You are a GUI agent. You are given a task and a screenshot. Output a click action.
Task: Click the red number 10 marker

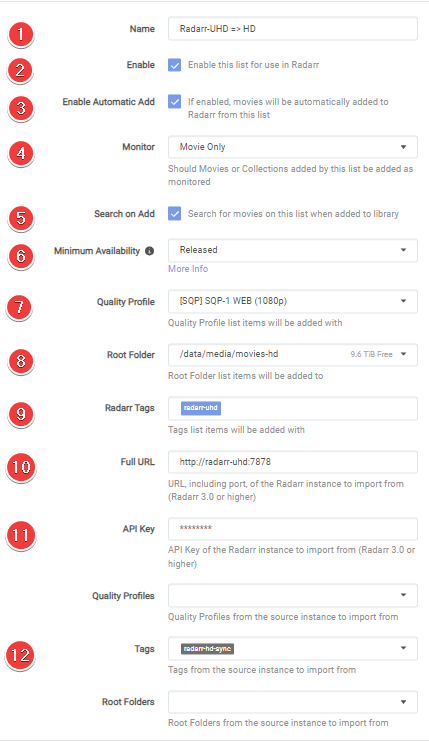(21, 467)
